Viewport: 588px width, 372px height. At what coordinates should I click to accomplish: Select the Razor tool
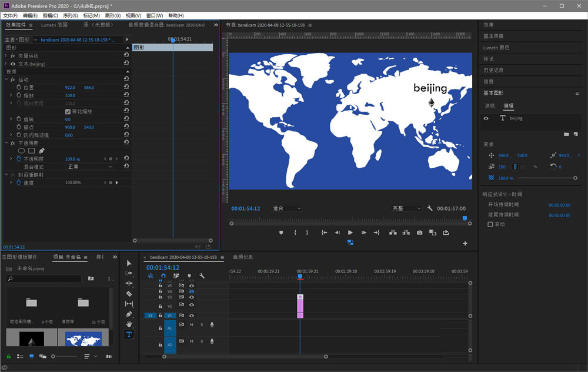click(129, 294)
